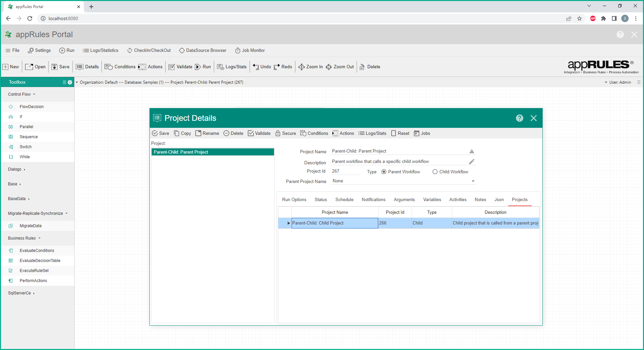
Task: Edit description using the pencil icon
Action: pyautogui.click(x=471, y=162)
